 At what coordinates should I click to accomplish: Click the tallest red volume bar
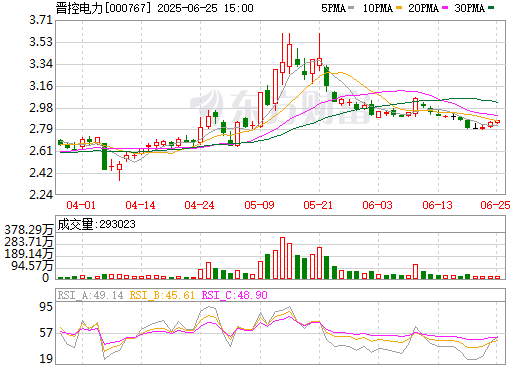[282, 258]
